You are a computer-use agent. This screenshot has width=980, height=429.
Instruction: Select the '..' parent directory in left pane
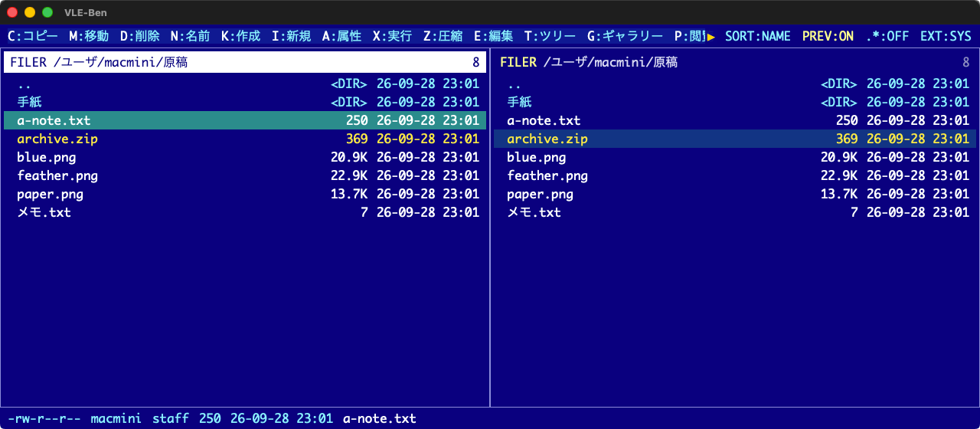[245, 84]
